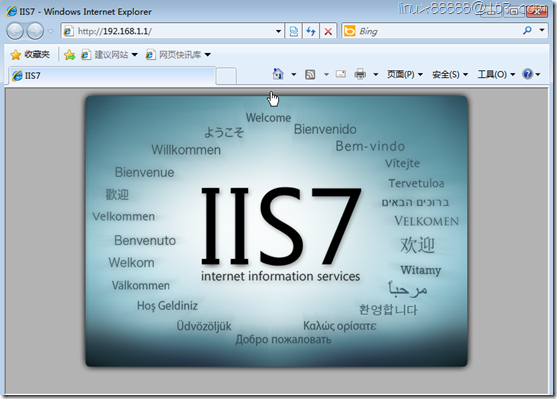The height and width of the screenshot is (399, 557).
Task: Open a new blank tab
Action: 226,76
